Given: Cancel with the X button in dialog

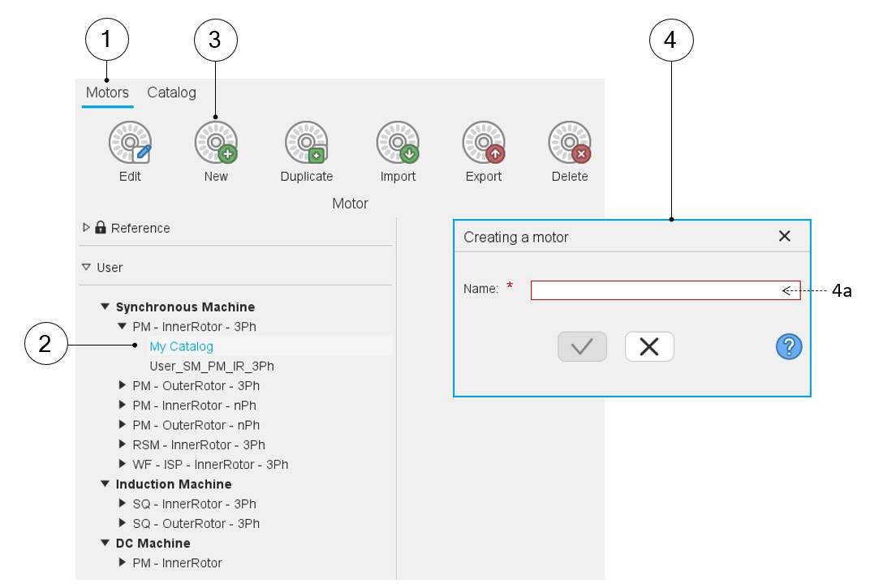Looking at the screenshot, I should click(649, 347).
